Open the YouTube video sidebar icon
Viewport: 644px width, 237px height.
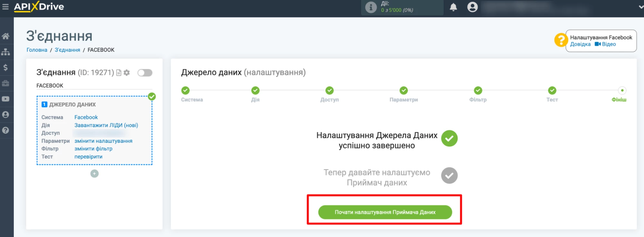[5, 99]
